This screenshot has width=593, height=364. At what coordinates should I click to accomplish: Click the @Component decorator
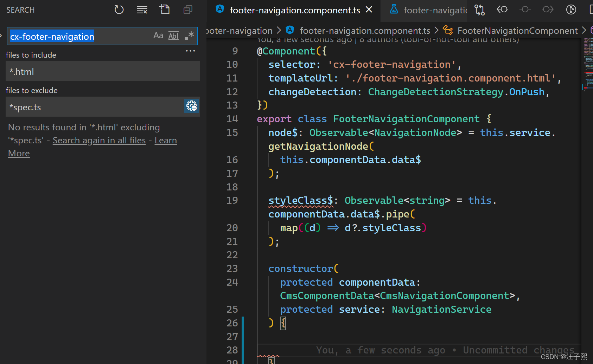click(286, 51)
